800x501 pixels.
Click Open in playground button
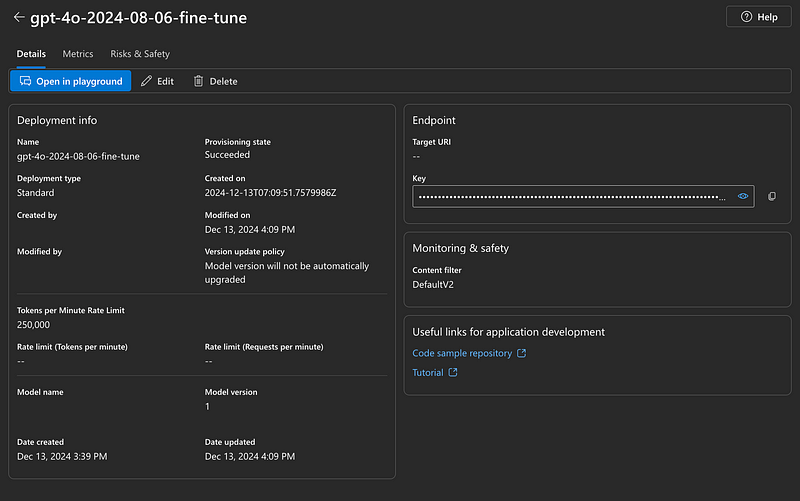(x=70, y=81)
